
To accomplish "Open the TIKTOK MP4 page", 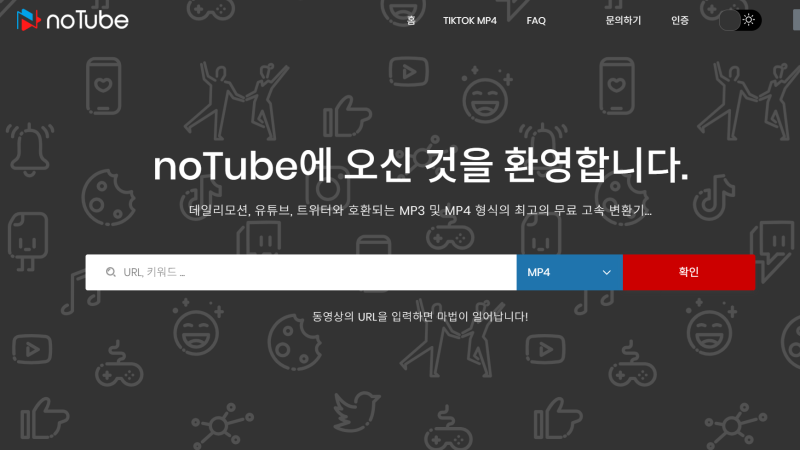I will click(469, 20).
